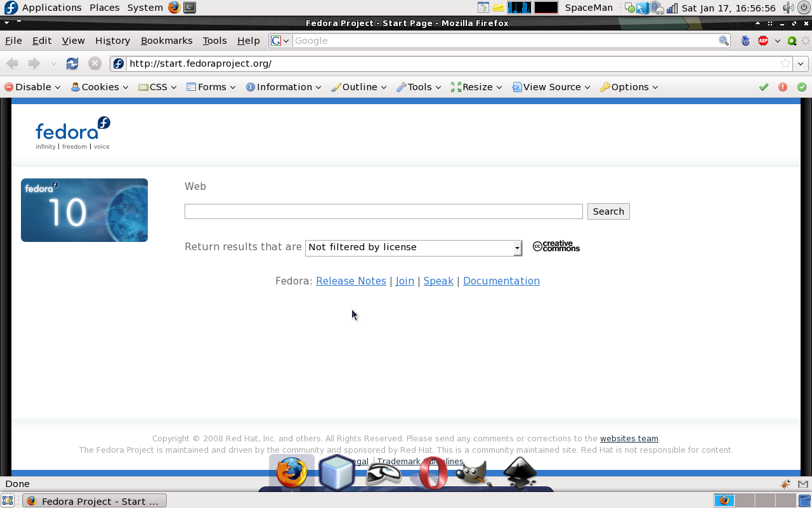The width and height of the screenshot is (812, 508).
Task: Expand the View Source toolbar menu
Action: (x=551, y=87)
